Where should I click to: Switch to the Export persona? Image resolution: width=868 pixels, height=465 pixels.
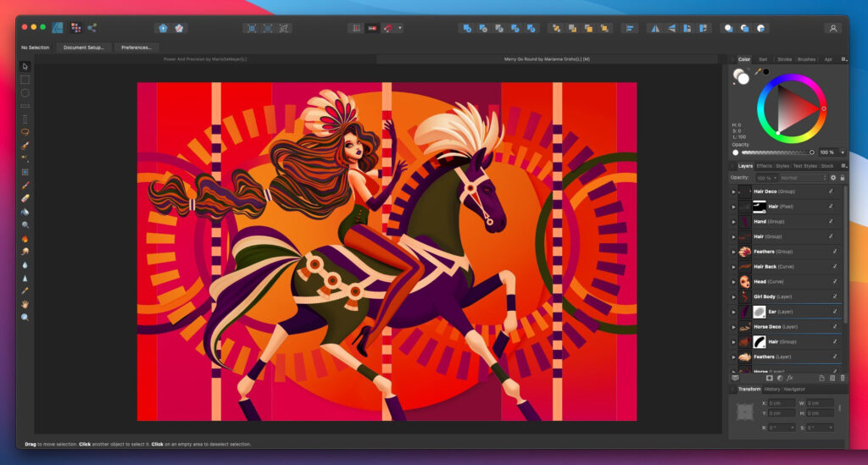[x=92, y=28]
